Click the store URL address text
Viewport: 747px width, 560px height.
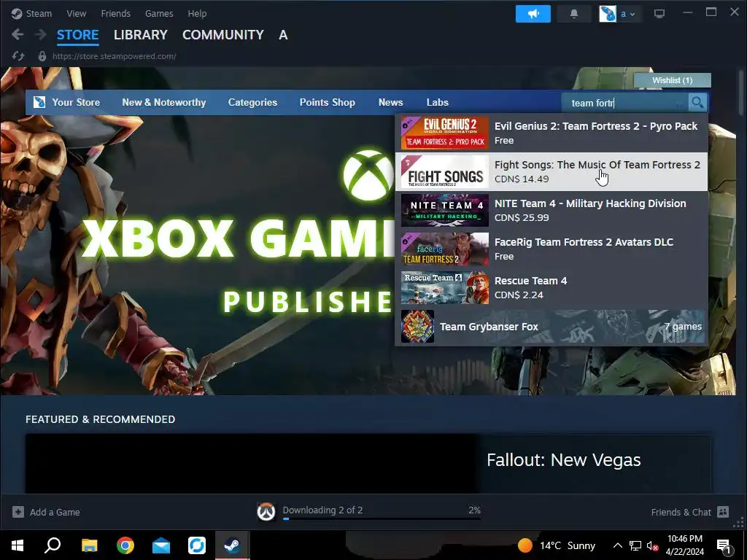[x=114, y=56]
